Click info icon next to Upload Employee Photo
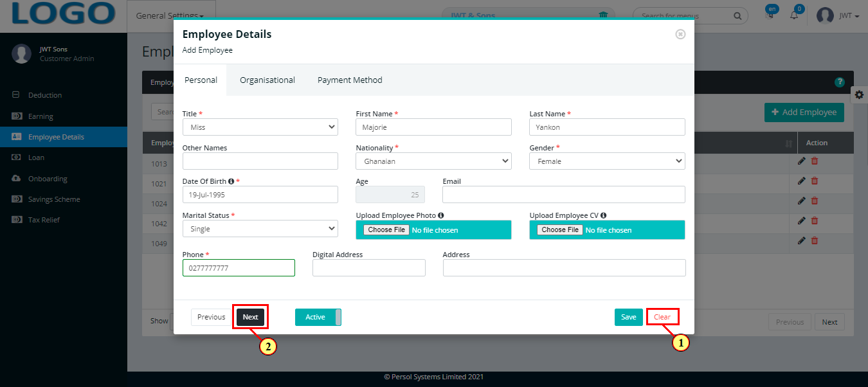868x387 pixels. 441,216
